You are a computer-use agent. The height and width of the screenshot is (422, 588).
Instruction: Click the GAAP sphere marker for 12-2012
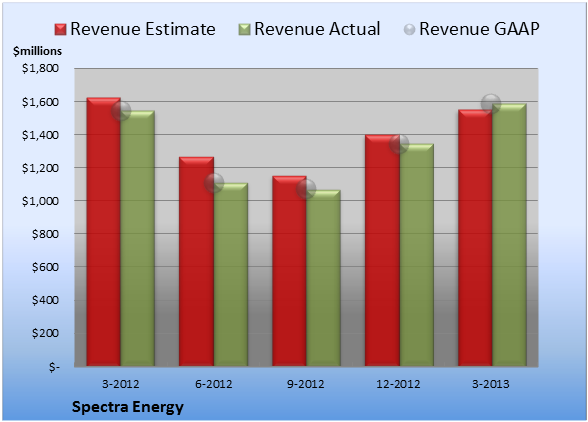coord(399,144)
